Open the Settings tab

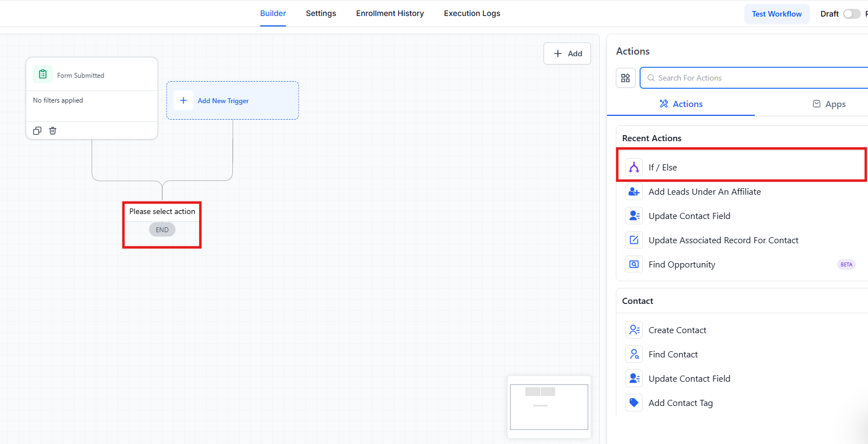[x=321, y=13]
